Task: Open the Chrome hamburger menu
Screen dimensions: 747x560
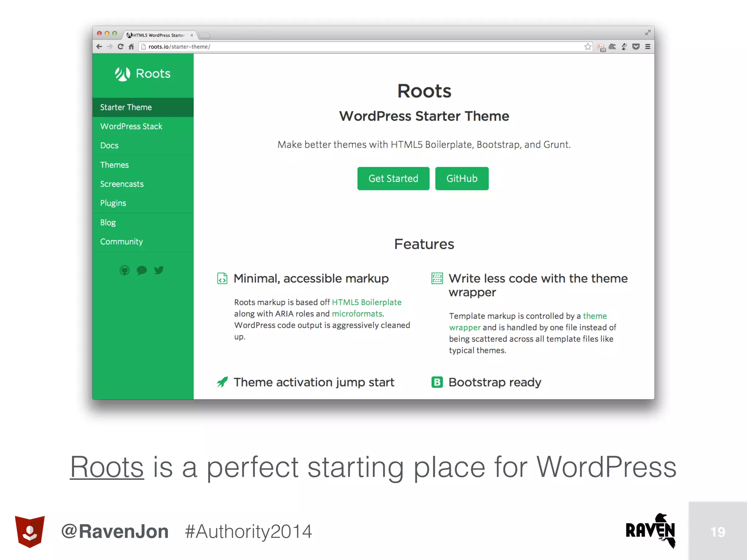Action: (648, 47)
